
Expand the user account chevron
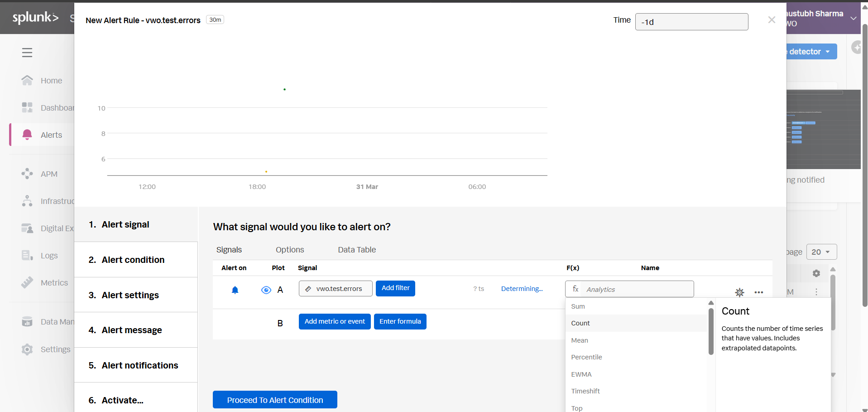tap(854, 18)
